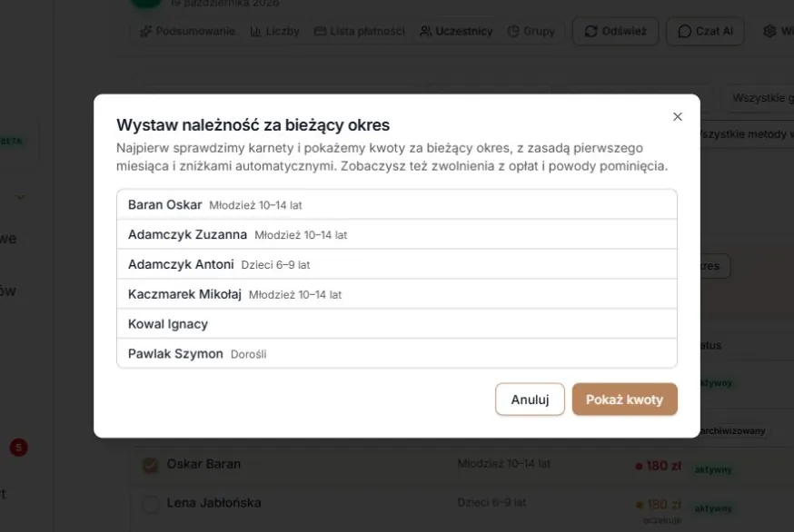Cancel with the Anuluj button

tap(530, 399)
